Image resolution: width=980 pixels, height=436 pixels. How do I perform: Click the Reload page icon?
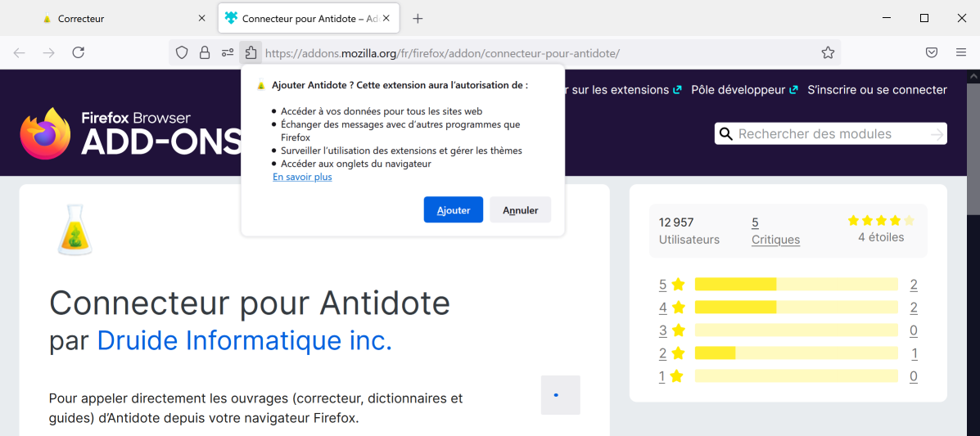pos(78,52)
